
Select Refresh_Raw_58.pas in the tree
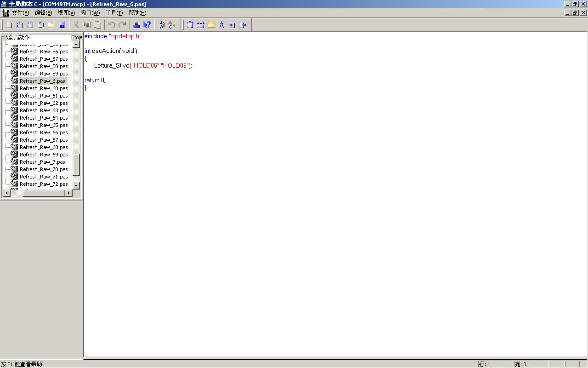pos(44,66)
